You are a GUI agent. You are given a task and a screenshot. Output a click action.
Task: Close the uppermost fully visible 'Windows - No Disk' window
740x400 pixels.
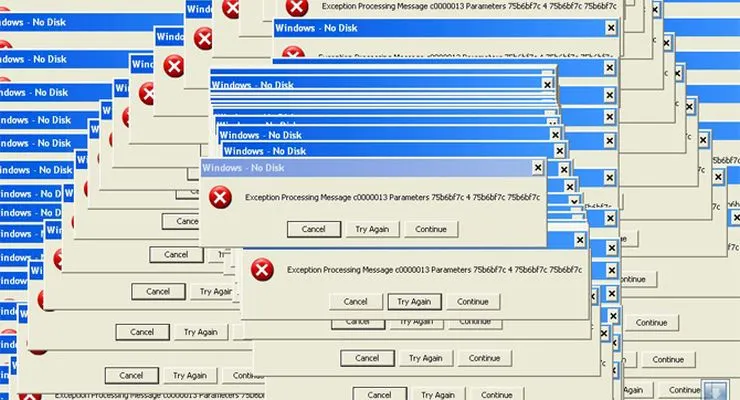[x=611, y=28]
